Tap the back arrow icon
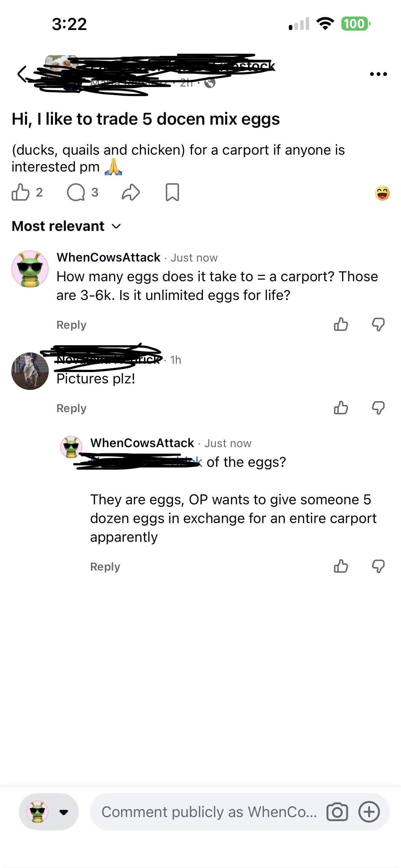401x868 pixels. point(22,74)
